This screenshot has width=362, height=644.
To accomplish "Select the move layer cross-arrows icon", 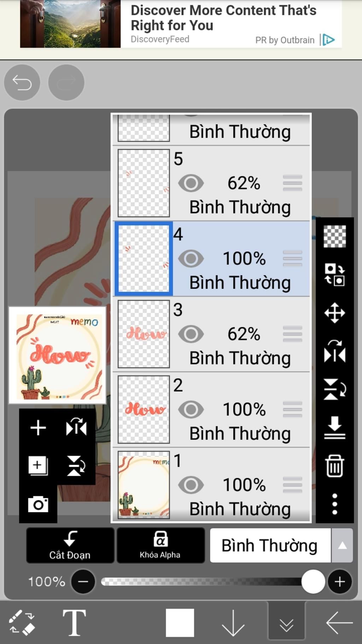I will tap(334, 313).
